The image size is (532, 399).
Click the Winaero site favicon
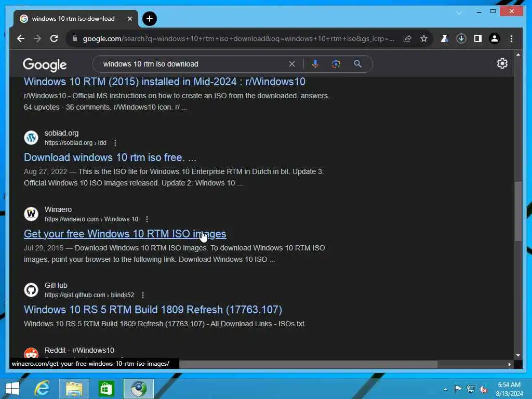(31, 214)
